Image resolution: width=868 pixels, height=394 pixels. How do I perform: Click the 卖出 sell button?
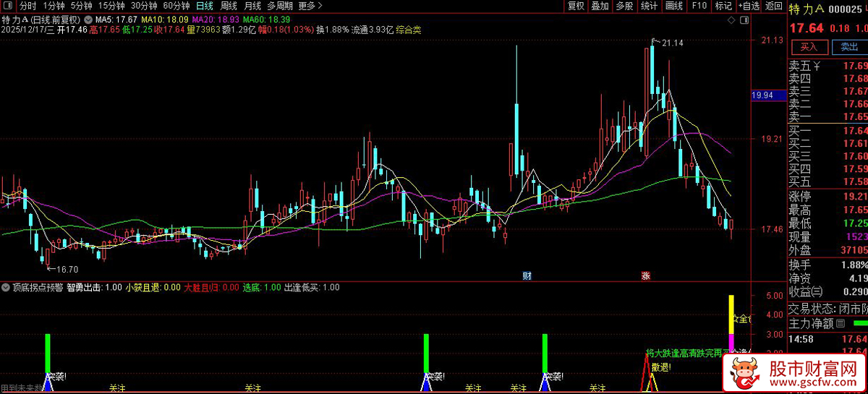tap(848, 48)
